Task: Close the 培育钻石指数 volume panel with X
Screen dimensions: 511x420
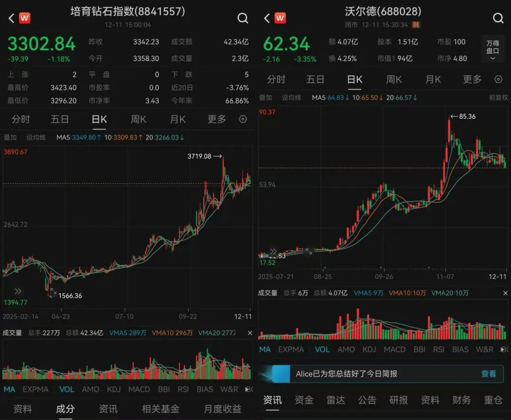Action: coord(250,333)
